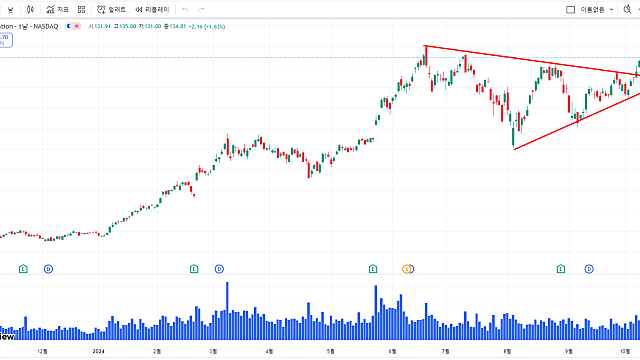Open the 지표 indicators panel

(58, 9)
